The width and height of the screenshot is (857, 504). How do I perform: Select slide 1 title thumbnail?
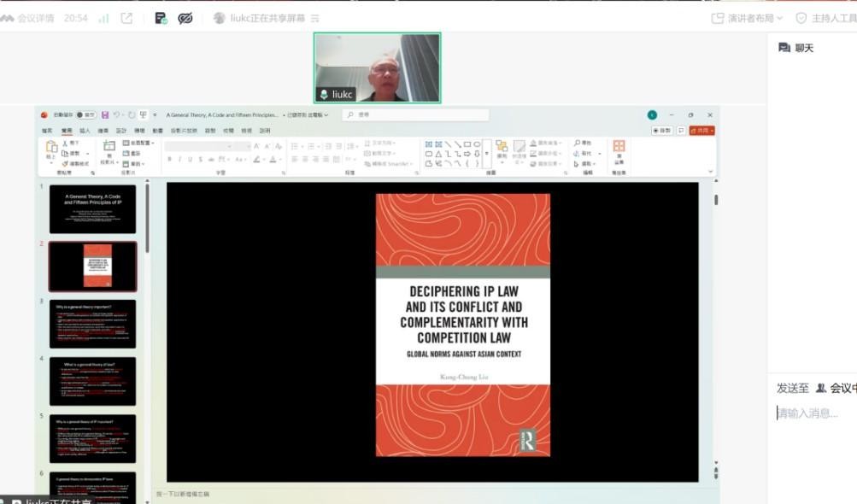(x=92, y=208)
